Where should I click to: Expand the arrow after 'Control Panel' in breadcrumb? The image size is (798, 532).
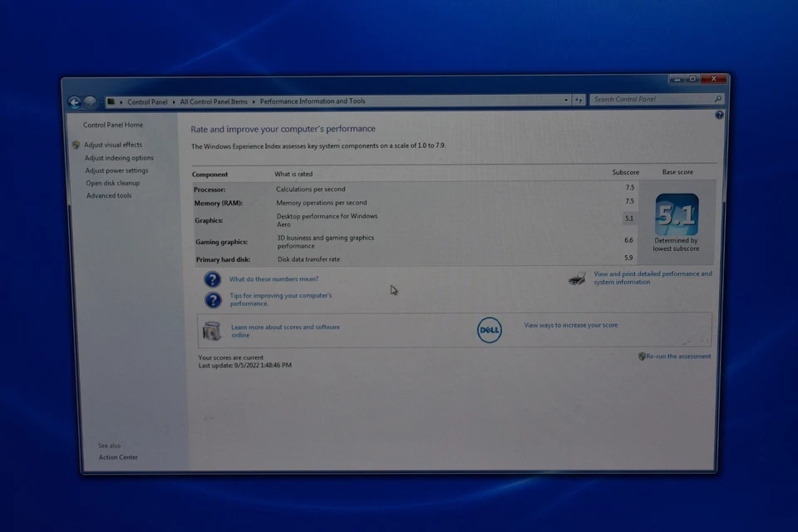click(174, 102)
